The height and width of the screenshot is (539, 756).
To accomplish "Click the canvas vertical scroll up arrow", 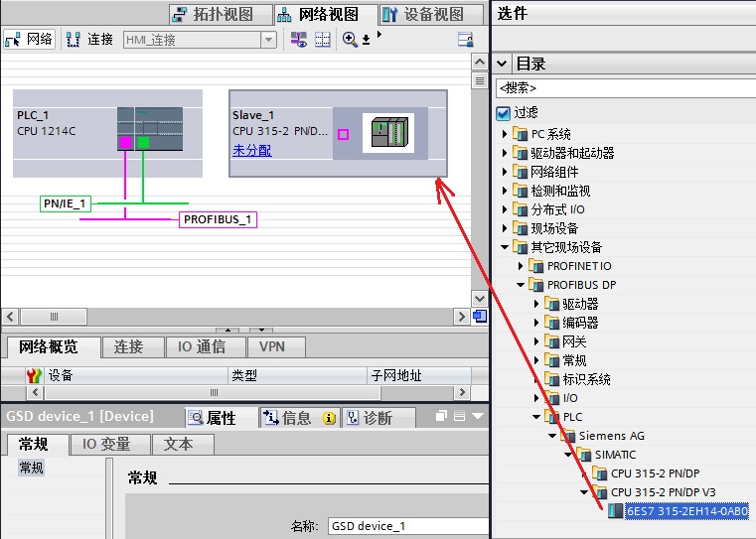I will 479,62.
